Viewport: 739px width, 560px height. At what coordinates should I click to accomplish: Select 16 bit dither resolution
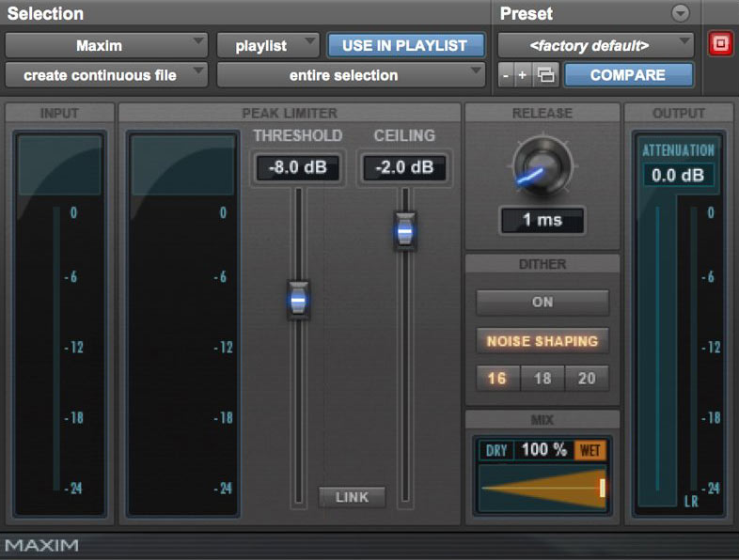[x=497, y=379]
